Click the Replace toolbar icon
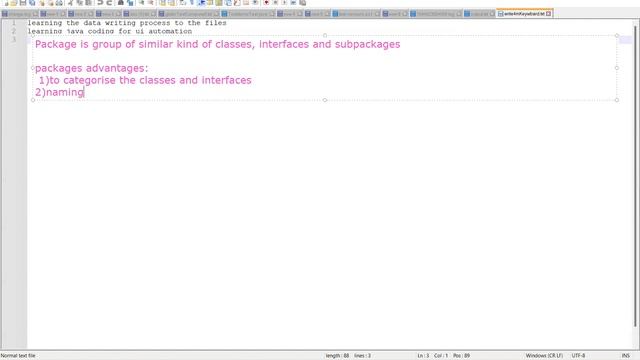 (x=130, y=2)
